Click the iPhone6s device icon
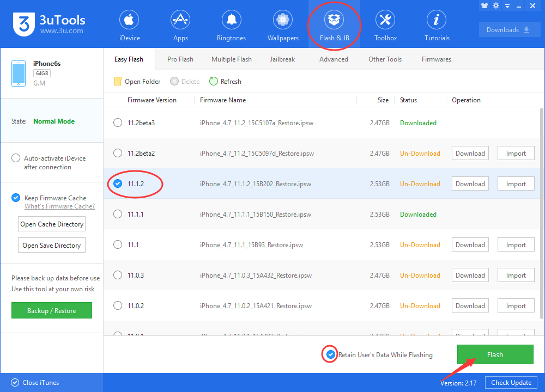Screen dimensions: 545x392 pos(19,73)
